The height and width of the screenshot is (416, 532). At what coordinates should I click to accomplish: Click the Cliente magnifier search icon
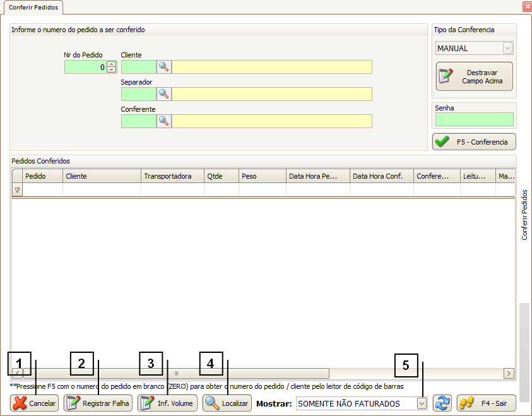[x=164, y=67]
